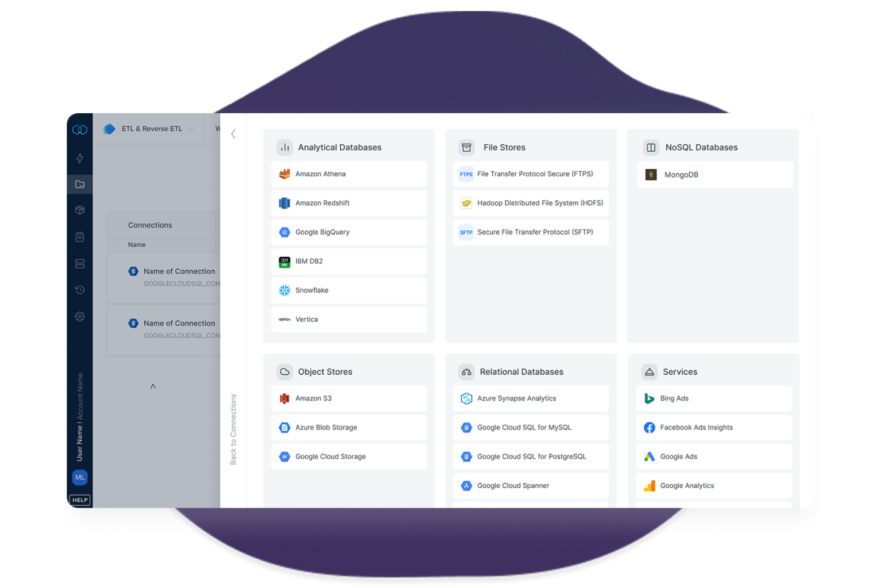This screenshot has width=882, height=588.
Task: Select Facebook Ads Insights connector
Action: click(x=713, y=428)
